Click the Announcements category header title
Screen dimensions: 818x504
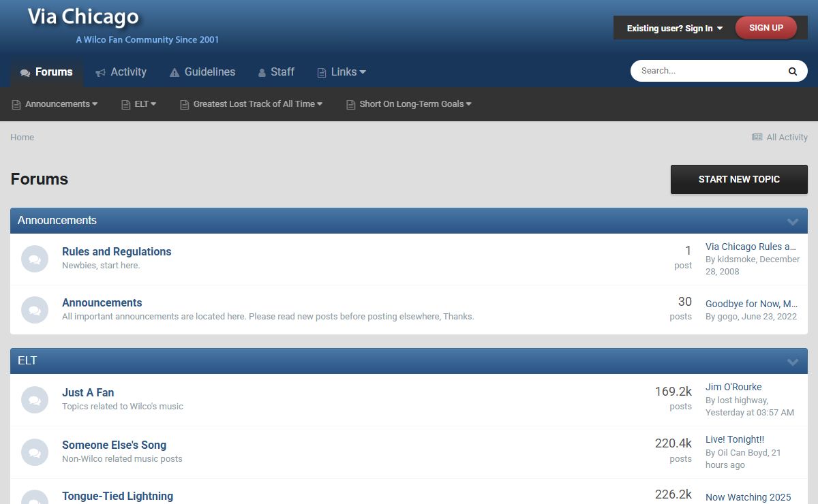(57, 220)
